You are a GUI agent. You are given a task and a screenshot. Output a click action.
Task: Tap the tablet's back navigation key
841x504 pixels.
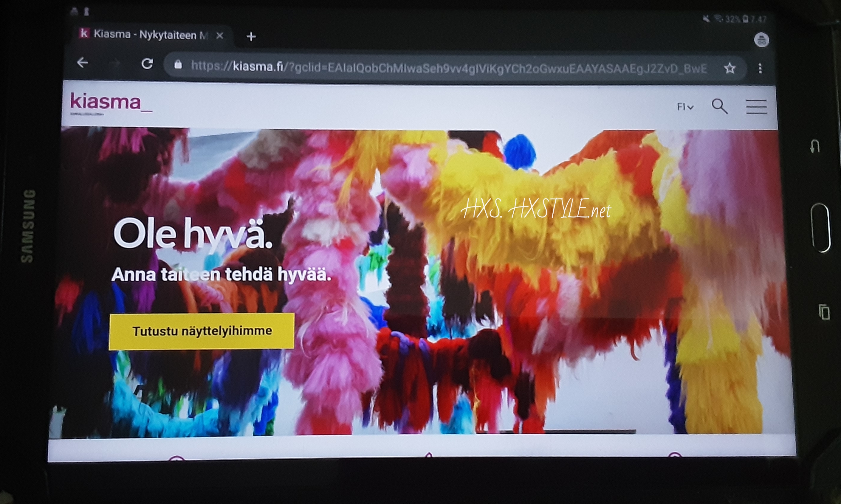pos(815,147)
